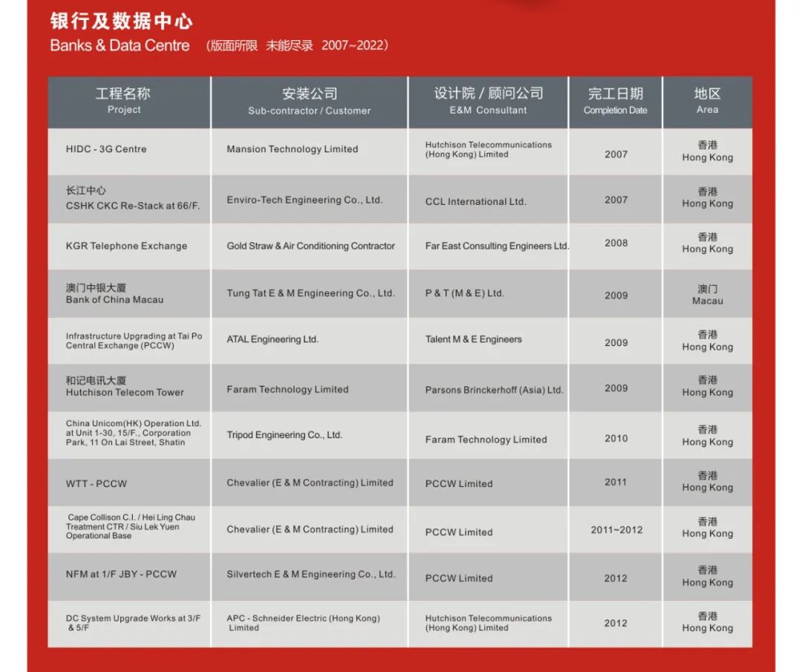Click the 'Area' column header
This screenshot has height=672, width=802.
tap(708, 101)
